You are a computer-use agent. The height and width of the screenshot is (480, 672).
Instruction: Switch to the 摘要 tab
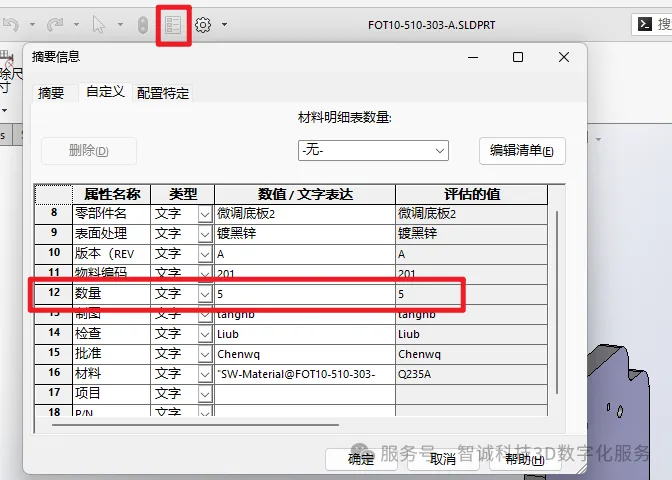pyautogui.click(x=51, y=93)
